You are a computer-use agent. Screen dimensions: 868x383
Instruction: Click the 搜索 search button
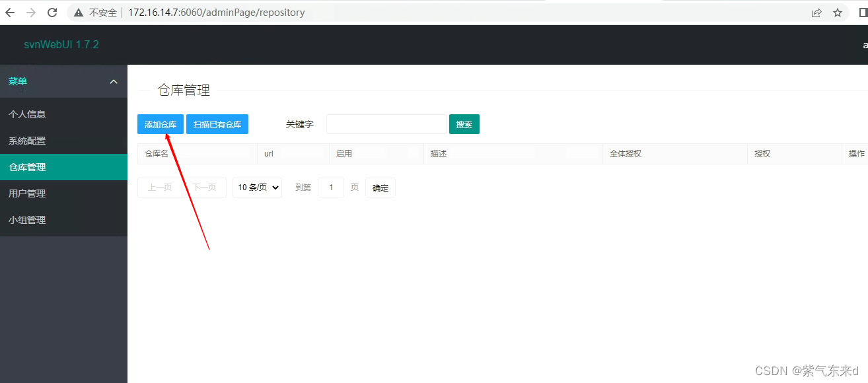[464, 124]
